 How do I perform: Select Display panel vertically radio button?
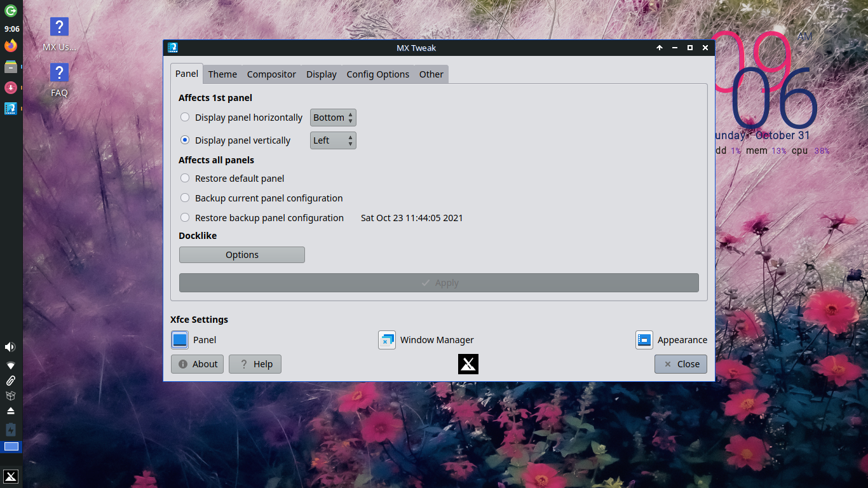pos(185,140)
